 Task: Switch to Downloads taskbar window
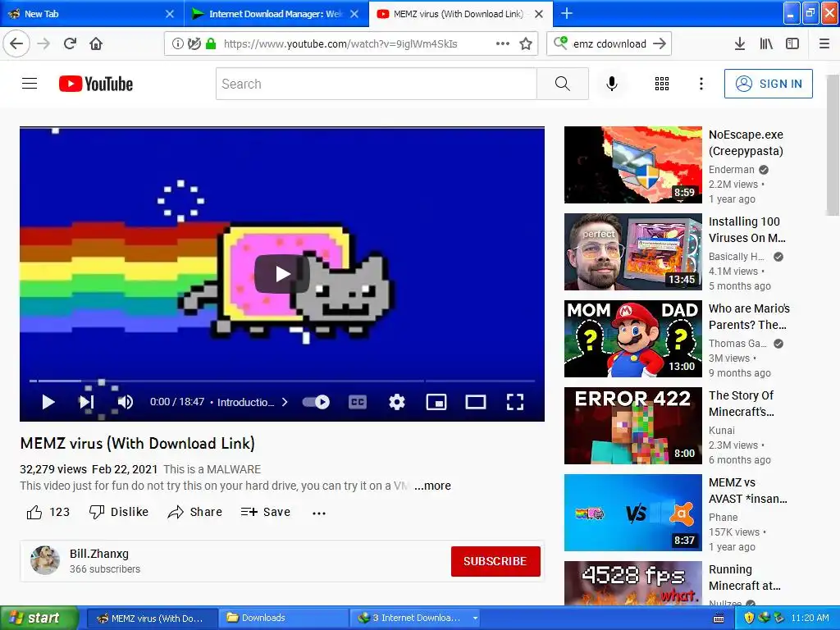tap(283, 618)
